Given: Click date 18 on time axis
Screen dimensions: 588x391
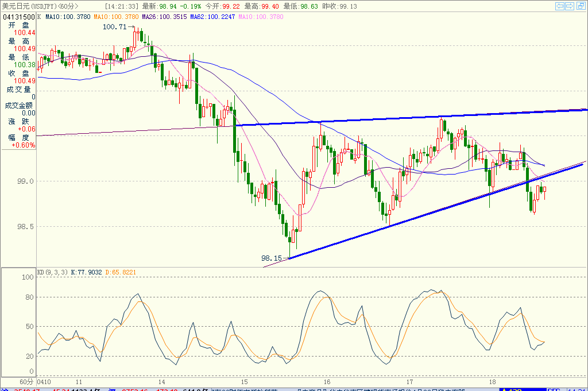Looking at the screenshot, I should [x=492, y=382].
